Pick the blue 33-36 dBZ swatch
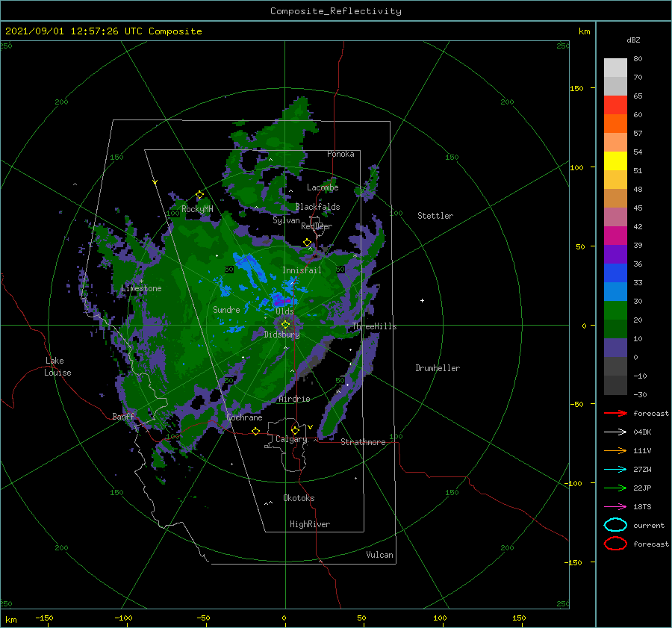The image size is (672, 628). click(615, 273)
